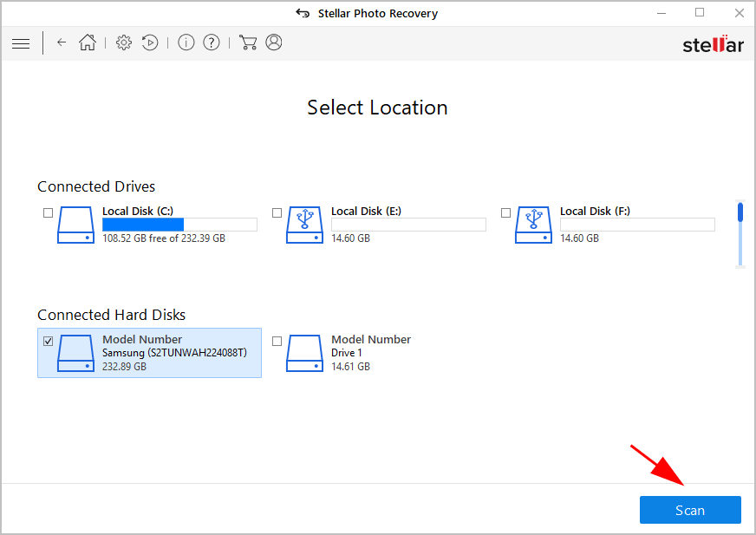Open the About information icon
The width and height of the screenshot is (756, 535).
[186, 42]
